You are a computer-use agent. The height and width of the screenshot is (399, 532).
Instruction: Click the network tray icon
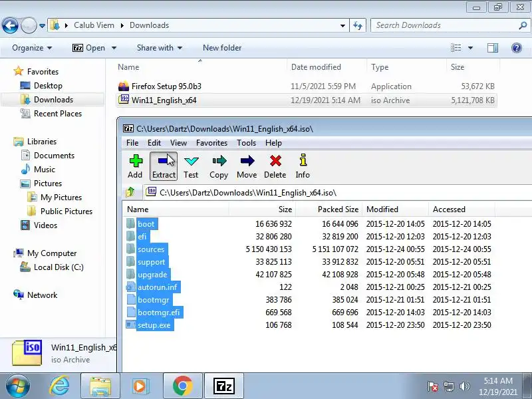(x=449, y=386)
